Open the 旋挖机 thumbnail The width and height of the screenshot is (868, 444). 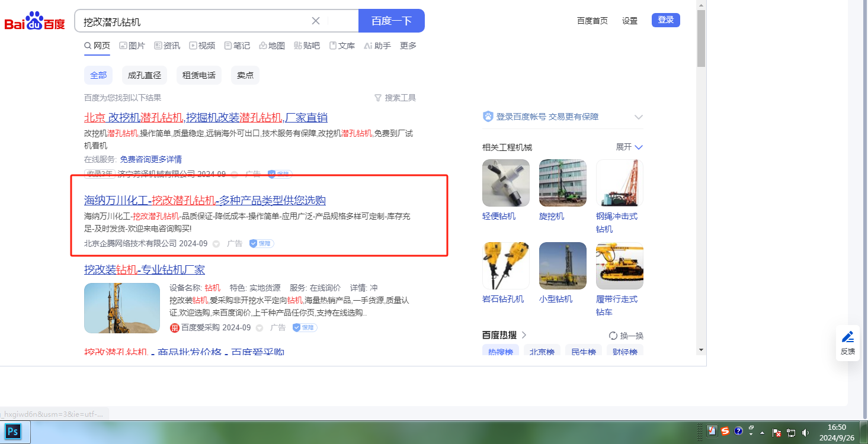click(563, 183)
